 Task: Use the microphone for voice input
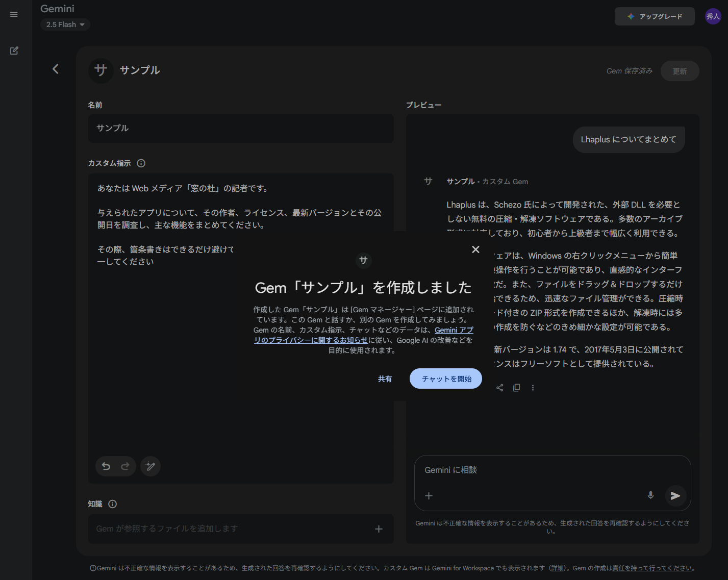650,495
